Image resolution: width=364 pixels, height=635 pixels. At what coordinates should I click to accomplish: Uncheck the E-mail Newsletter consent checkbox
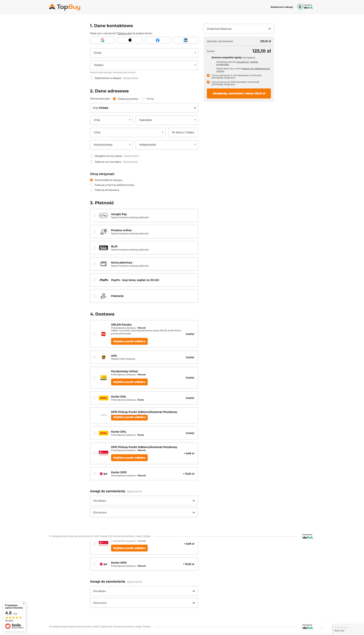pos(208,75)
